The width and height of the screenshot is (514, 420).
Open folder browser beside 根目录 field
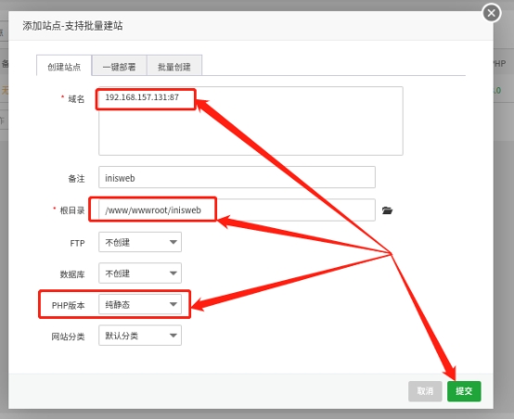(387, 210)
